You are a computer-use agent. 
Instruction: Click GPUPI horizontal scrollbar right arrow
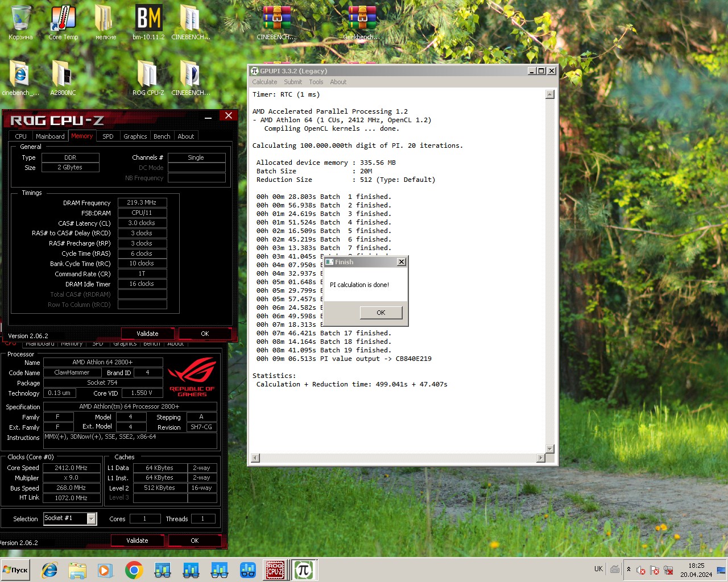click(x=541, y=458)
